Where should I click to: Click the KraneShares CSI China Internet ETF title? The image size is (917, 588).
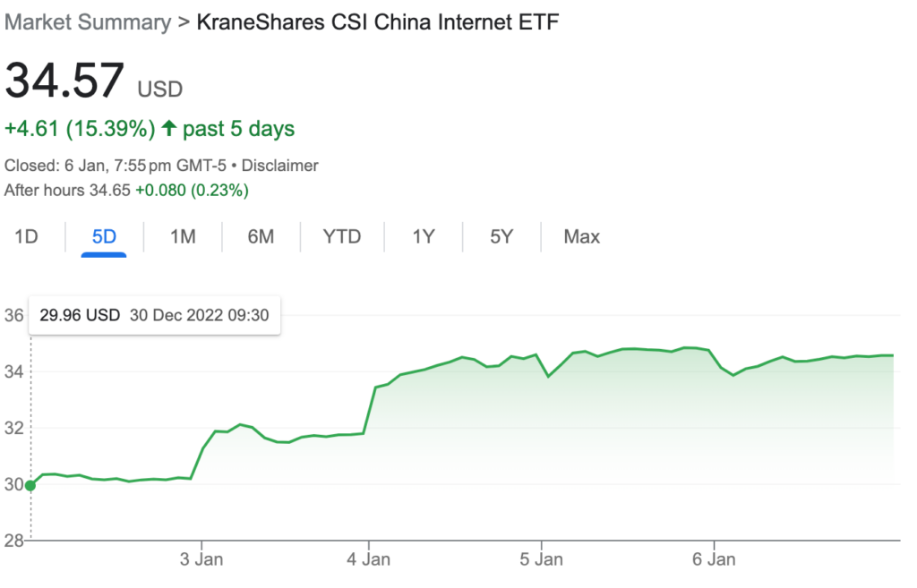click(376, 22)
